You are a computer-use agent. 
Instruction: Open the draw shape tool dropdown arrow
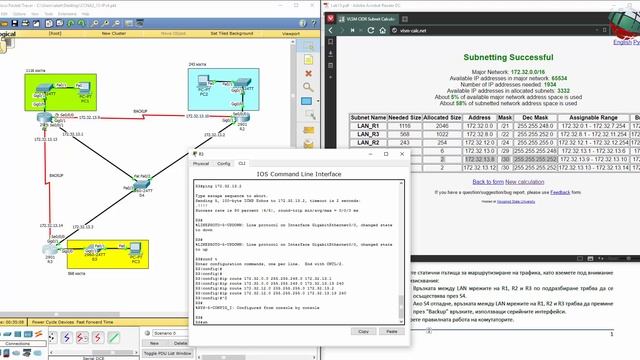pyautogui.click(x=318, y=101)
